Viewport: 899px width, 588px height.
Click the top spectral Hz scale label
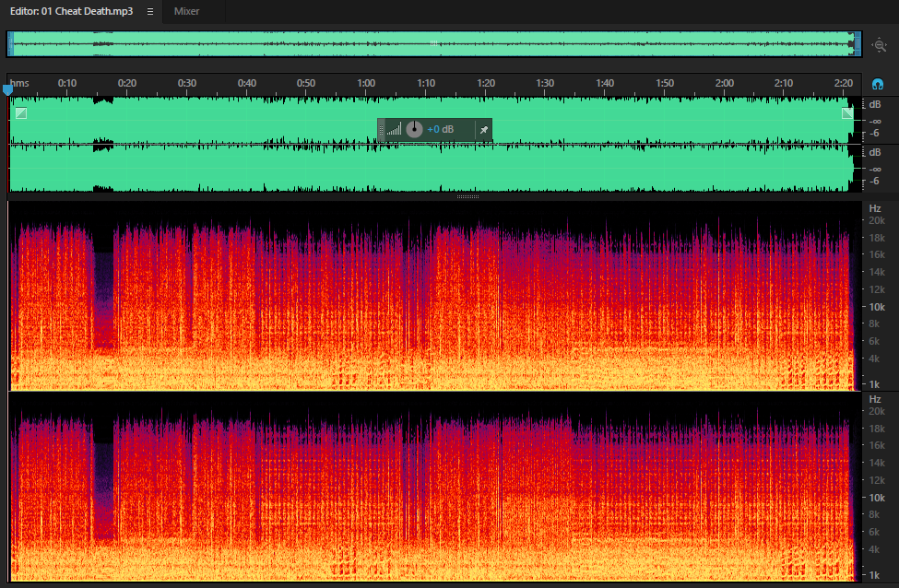pyautogui.click(x=874, y=208)
